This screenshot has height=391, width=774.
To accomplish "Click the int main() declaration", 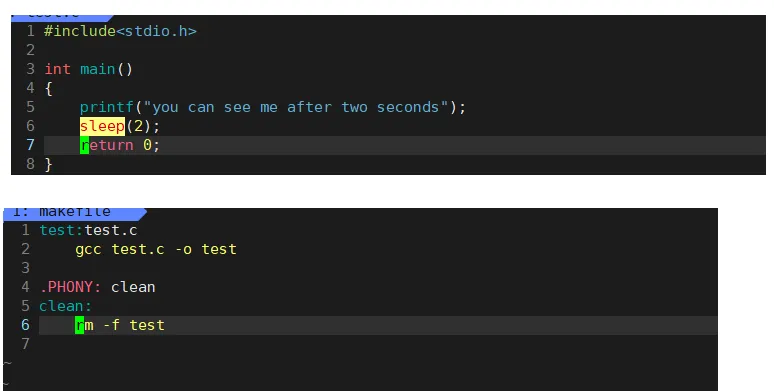I will pos(89,69).
